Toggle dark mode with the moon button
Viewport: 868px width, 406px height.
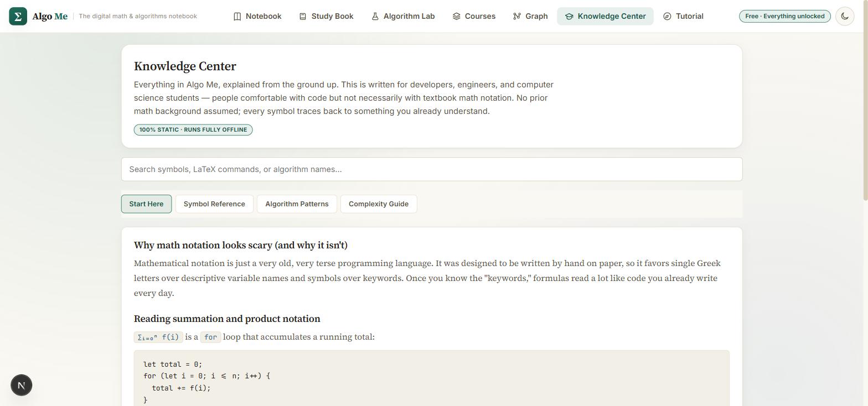coord(845,16)
